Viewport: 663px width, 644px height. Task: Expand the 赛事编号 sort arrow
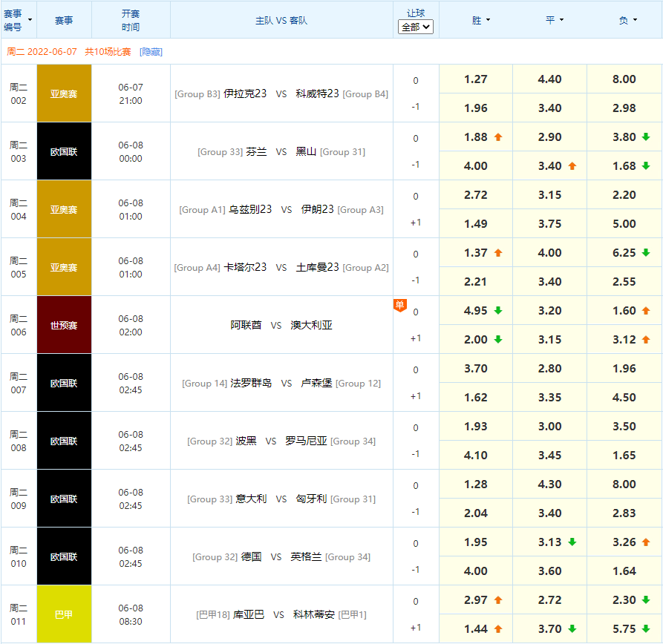[x=30, y=20]
